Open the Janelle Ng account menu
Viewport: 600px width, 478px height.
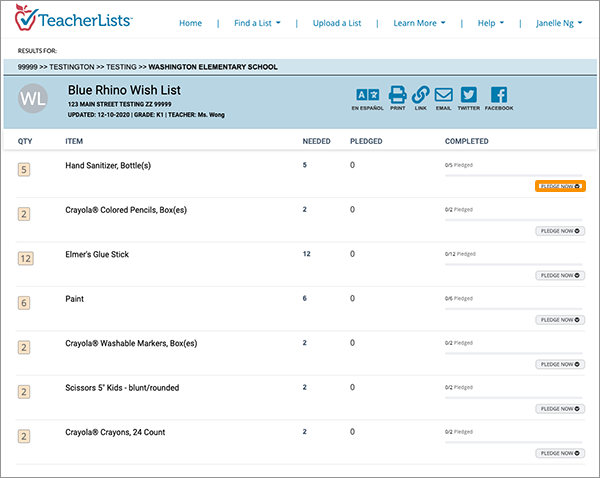559,23
